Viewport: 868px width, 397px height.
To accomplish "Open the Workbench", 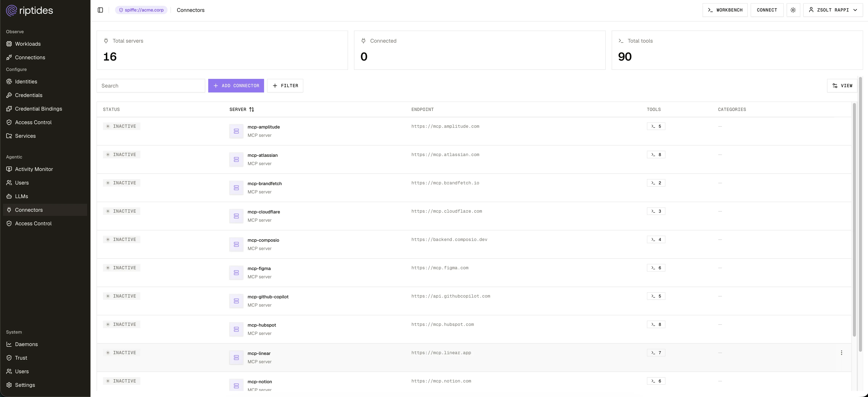I will 725,10.
